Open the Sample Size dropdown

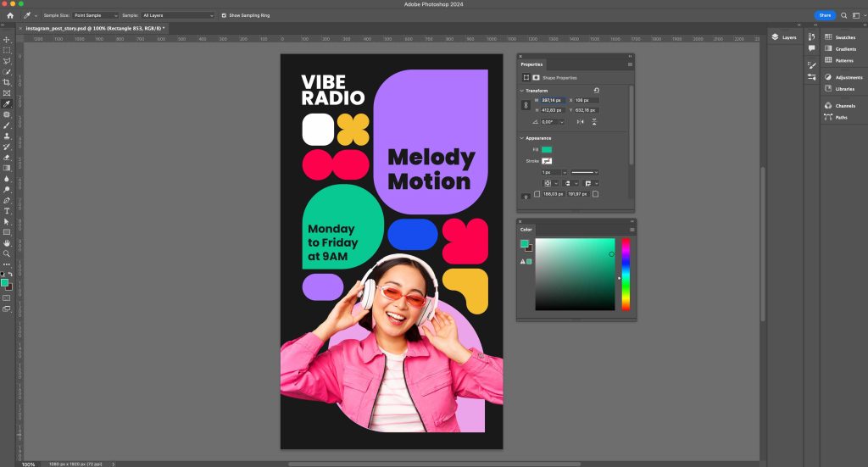pyautogui.click(x=95, y=15)
